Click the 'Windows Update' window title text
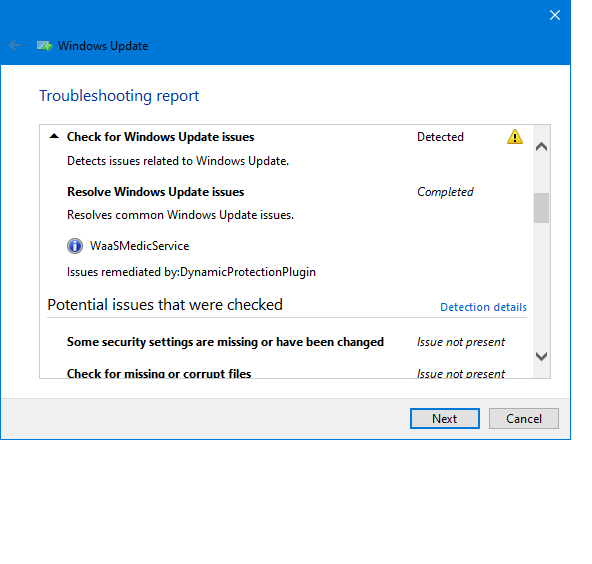The image size is (592, 564). [x=103, y=46]
